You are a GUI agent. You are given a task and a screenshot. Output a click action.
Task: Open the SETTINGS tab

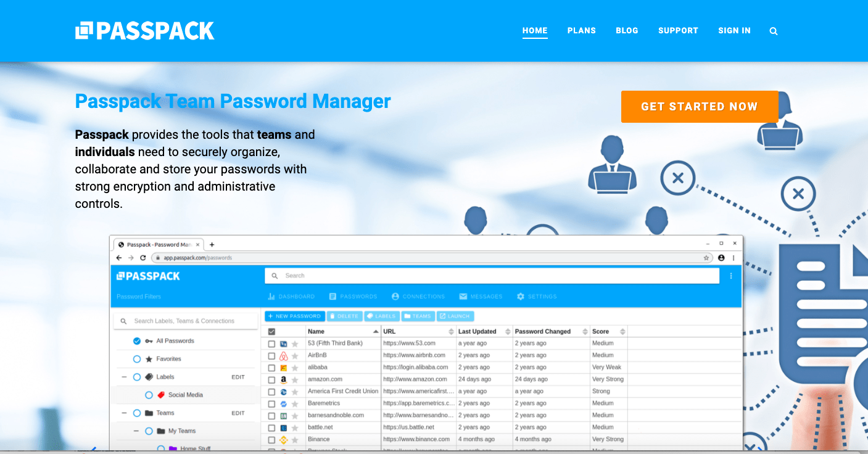537,297
